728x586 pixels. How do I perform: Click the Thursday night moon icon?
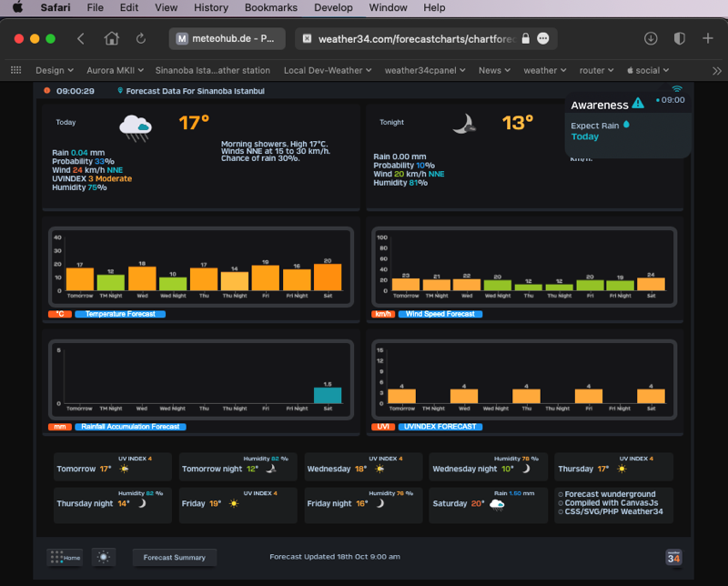pyautogui.click(x=142, y=503)
